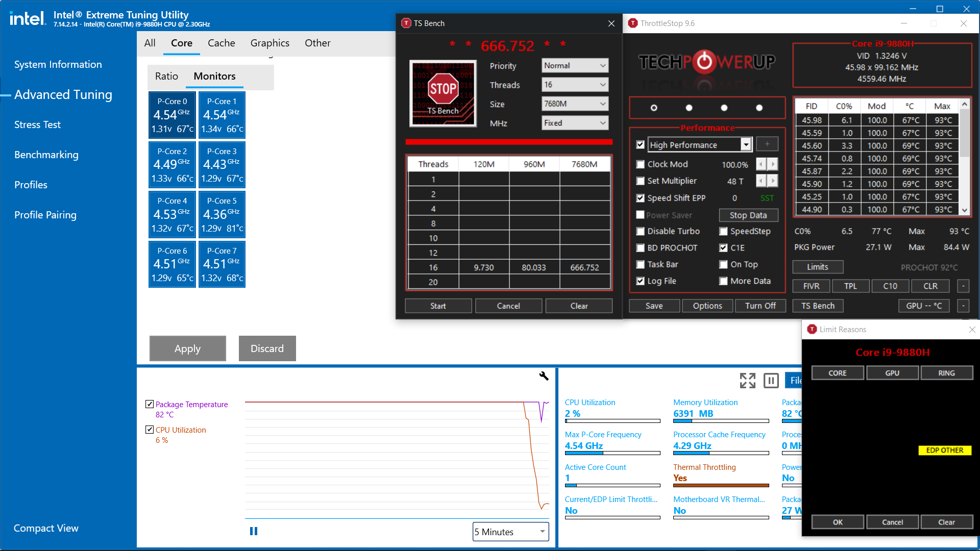Decrease Clock Mod with left arrow
This screenshot has width=980, height=551.
(x=761, y=164)
